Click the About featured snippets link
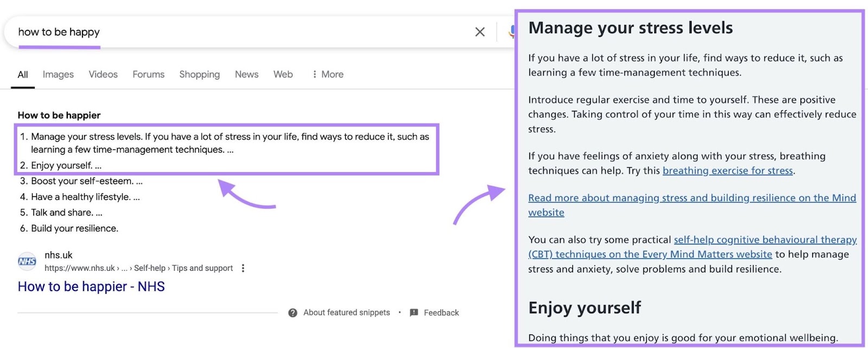This screenshot has width=868, height=348. (347, 313)
